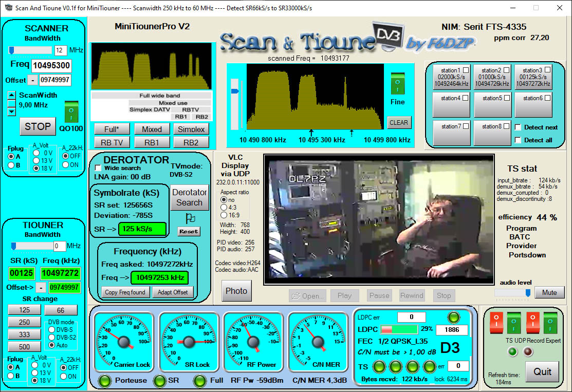Viewport: 572px width, 392px height.
Task: Select Scanner A_Volt 13 V radio
Action: pyautogui.click(x=36, y=160)
